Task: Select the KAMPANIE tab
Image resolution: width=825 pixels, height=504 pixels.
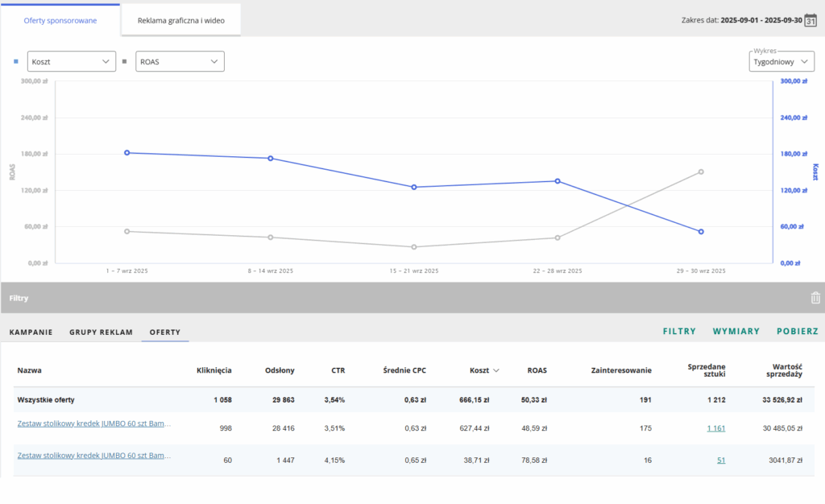Action: (31, 332)
